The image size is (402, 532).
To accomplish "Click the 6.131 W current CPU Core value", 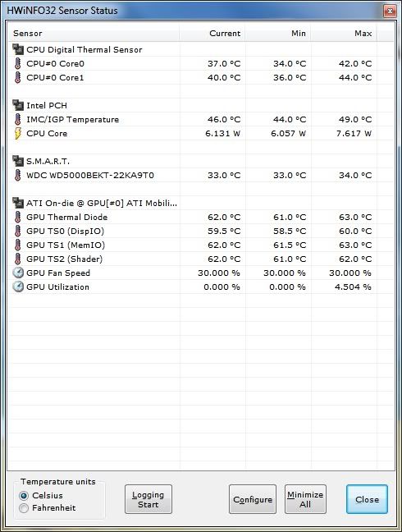I will point(222,133).
